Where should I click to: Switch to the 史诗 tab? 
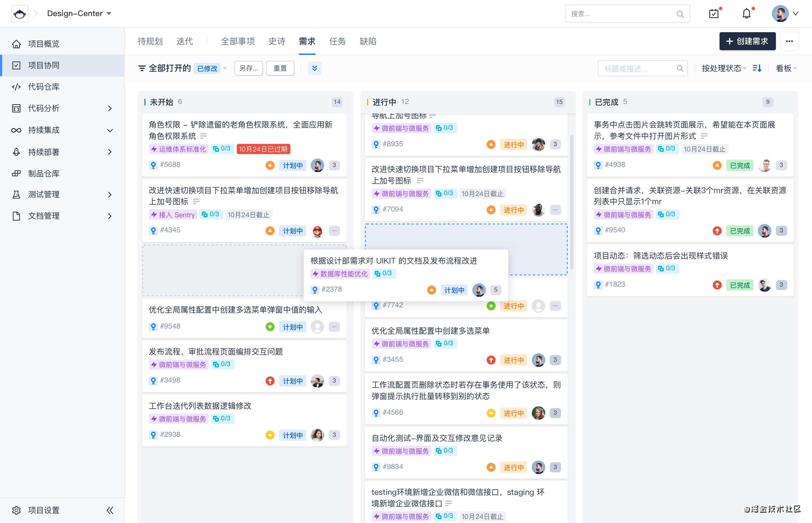277,42
